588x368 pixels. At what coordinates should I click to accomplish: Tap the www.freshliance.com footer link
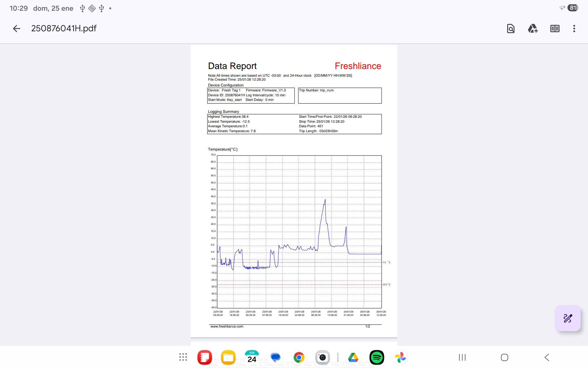227,326
